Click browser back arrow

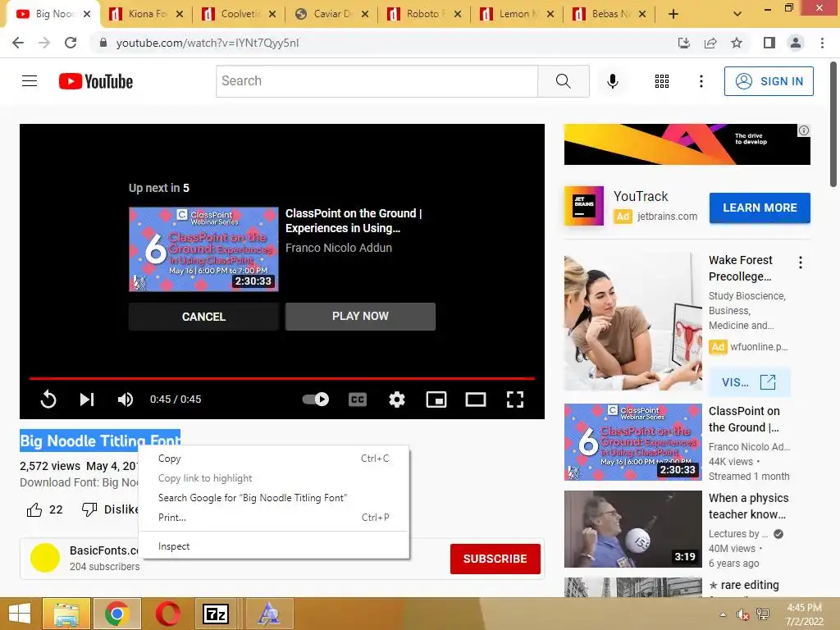[x=18, y=43]
